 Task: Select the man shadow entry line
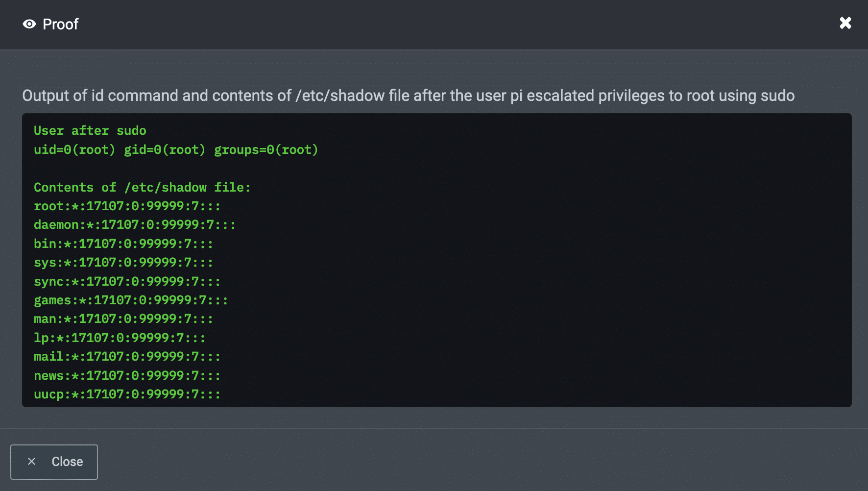[123, 319]
